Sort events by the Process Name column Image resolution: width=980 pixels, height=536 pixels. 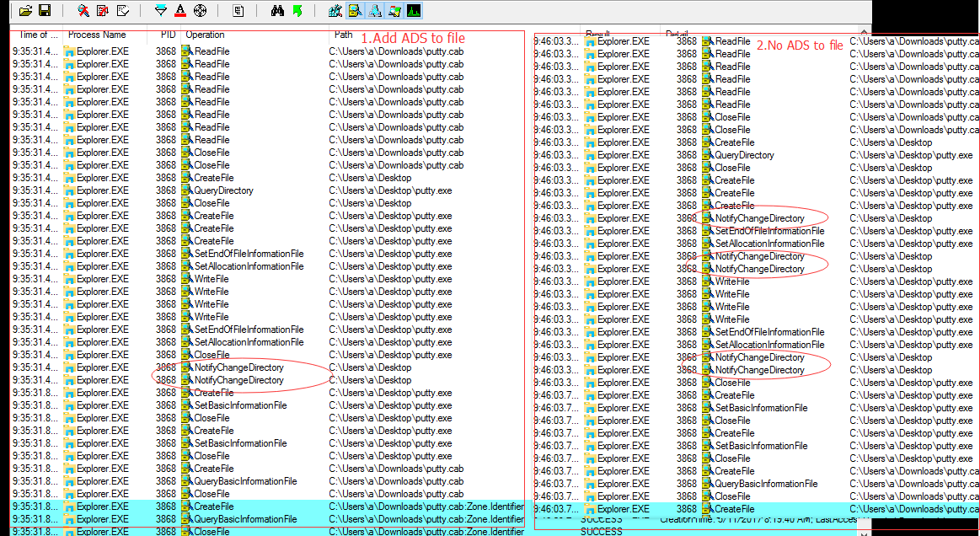tap(99, 35)
